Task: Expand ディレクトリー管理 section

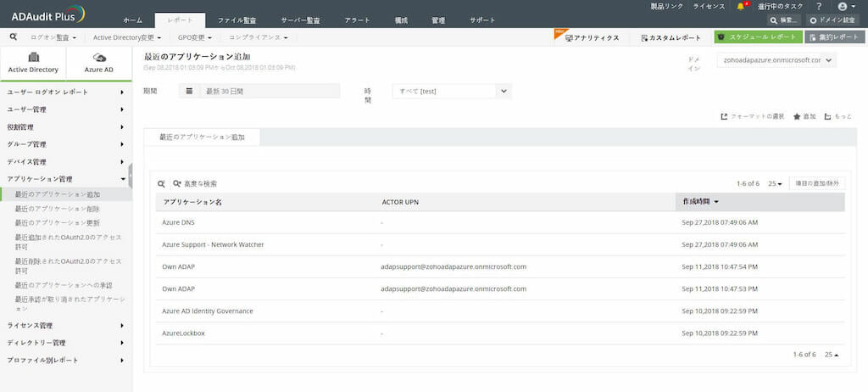Action: point(66,343)
